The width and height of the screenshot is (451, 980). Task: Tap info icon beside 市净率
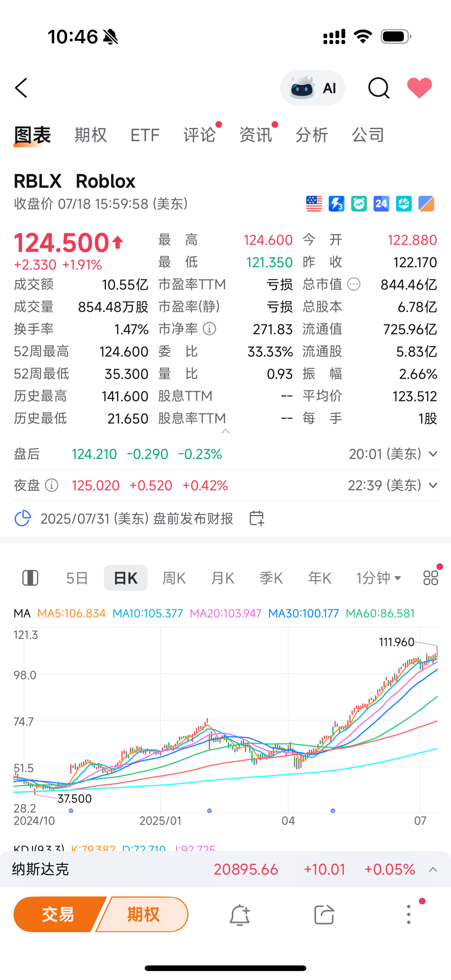[209, 329]
